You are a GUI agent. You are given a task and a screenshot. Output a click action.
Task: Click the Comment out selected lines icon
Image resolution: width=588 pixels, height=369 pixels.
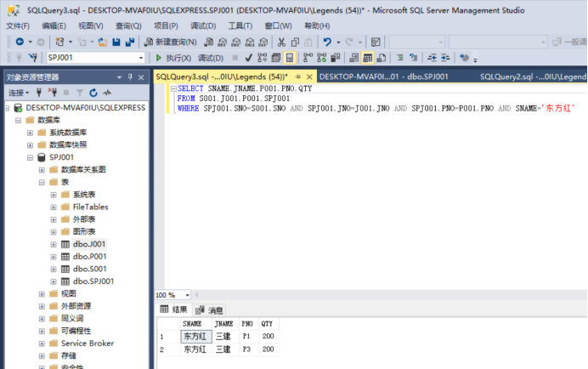pos(399,58)
